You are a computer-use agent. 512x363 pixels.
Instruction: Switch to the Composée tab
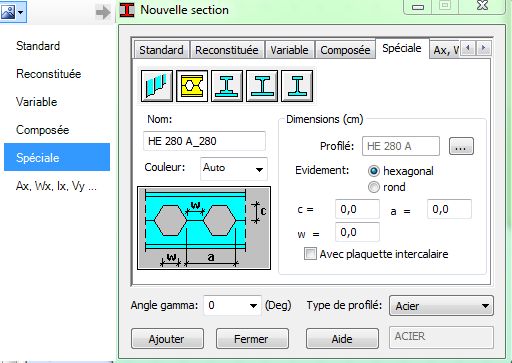(x=345, y=50)
